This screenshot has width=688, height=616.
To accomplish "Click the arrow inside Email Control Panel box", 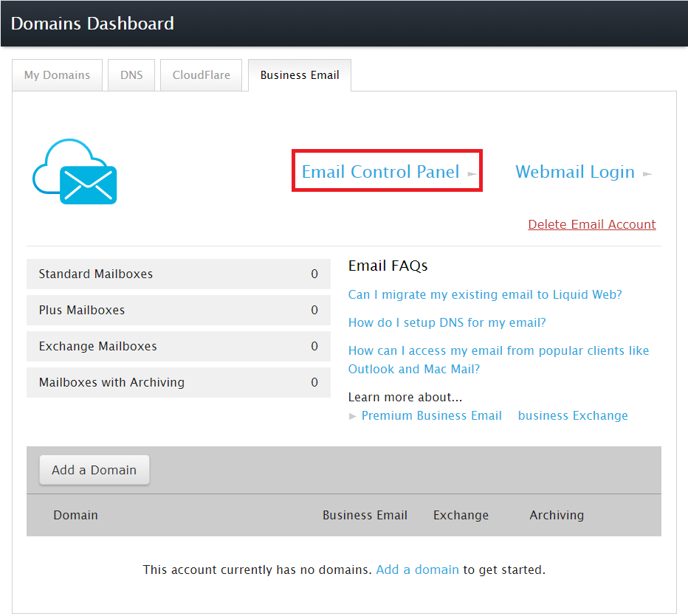I will click(x=472, y=173).
